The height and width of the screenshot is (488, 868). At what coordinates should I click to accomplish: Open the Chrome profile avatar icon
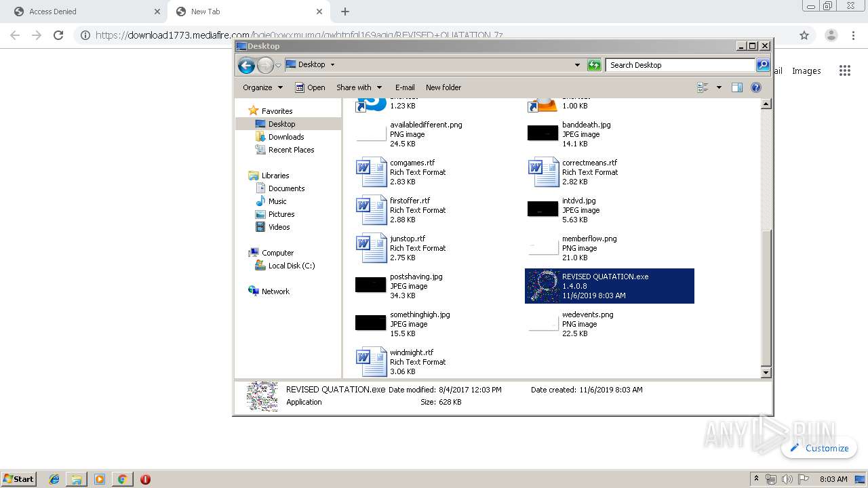pyautogui.click(x=831, y=35)
